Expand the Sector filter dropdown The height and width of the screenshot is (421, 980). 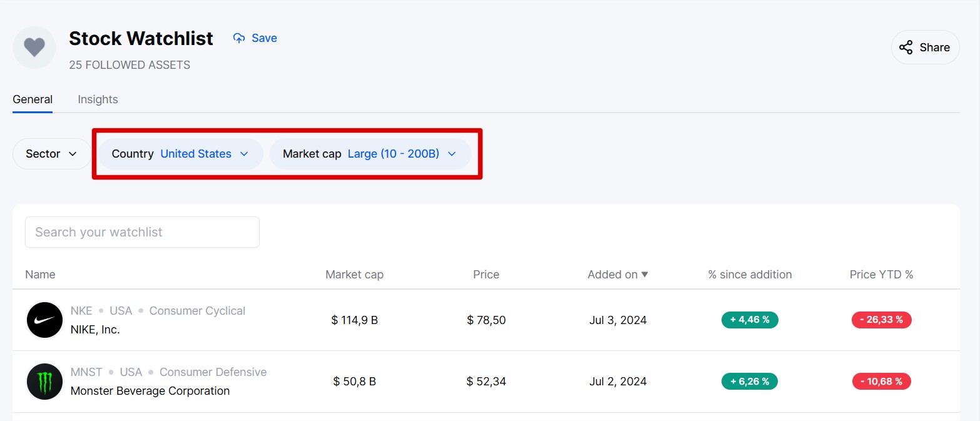pos(51,154)
